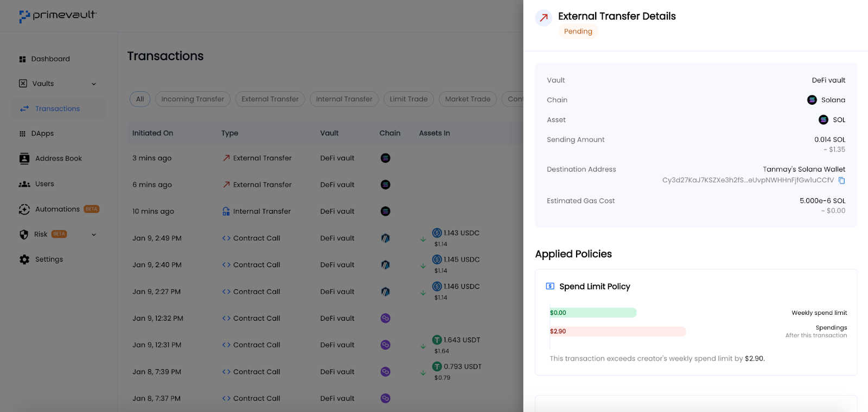868x412 pixels.
Task: Click the USDT icon beside 1.643 USDT
Action: pos(437,340)
